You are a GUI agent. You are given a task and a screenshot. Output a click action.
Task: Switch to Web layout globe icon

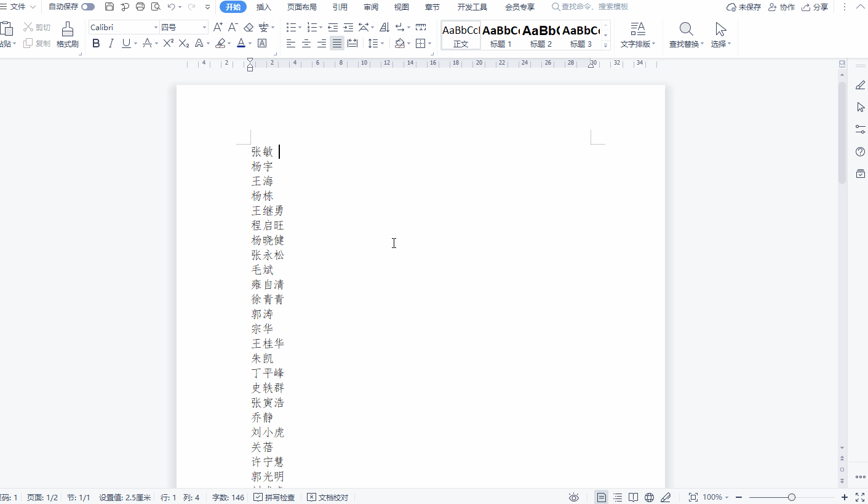[649, 497]
